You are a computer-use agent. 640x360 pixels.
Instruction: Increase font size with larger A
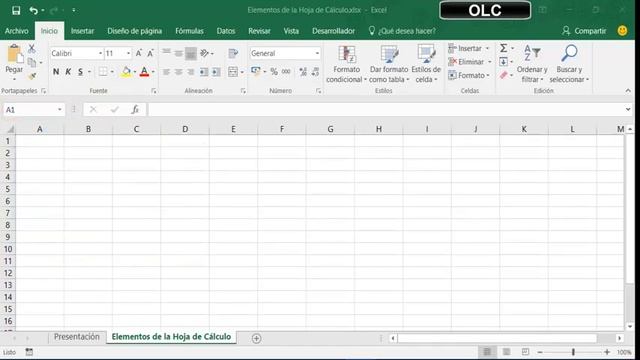point(138,53)
